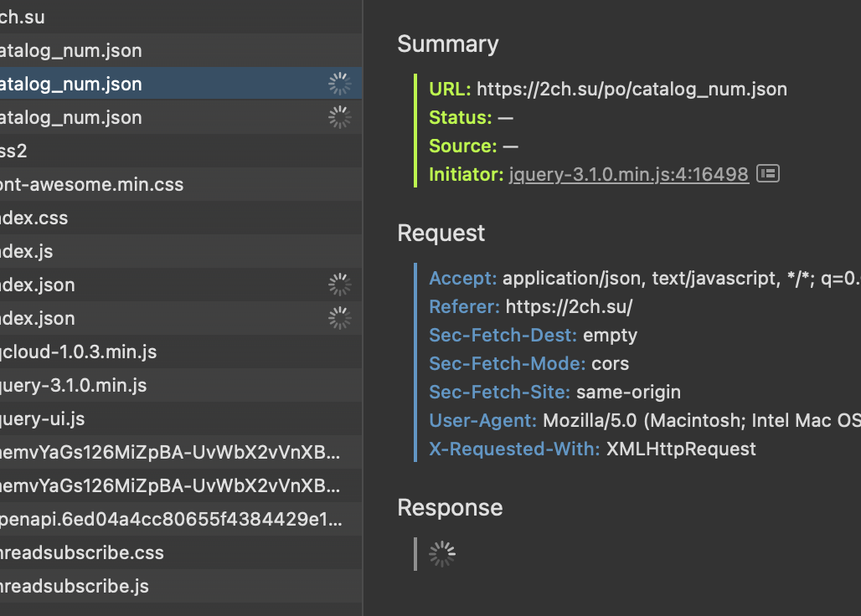Open the jquery-3.1.0.min.js:4:16498 initiator link
The height and width of the screenshot is (616, 861).
click(x=628, y=174)
